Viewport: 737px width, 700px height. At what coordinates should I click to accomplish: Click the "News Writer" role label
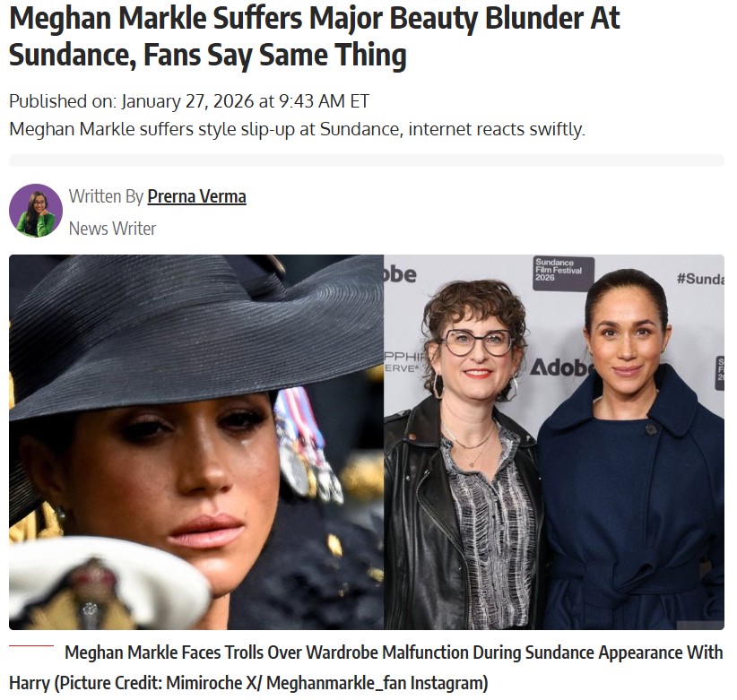coord(112,229)
